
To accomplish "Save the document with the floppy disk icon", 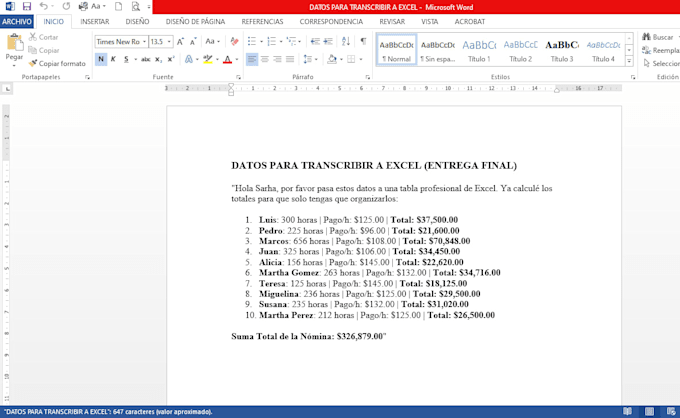I will pos(26,7).
